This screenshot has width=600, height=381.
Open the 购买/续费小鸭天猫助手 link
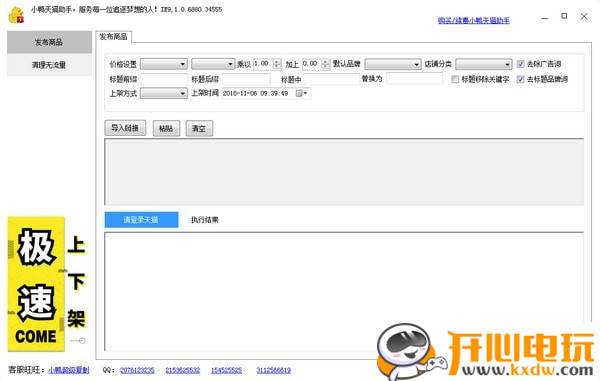(474, 20)
